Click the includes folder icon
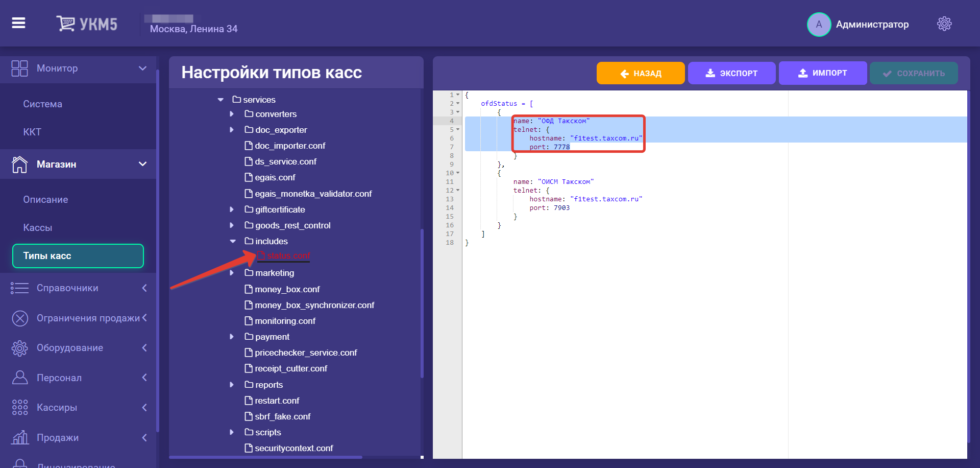Viewport: 980px width, 468px height. pyautogui.click(x=249, y=241)
